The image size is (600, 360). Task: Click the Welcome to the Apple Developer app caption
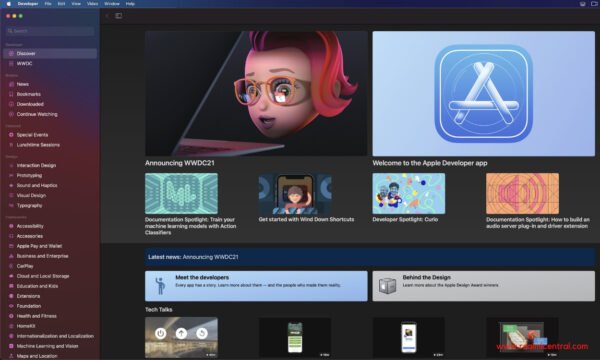(430, 163)
